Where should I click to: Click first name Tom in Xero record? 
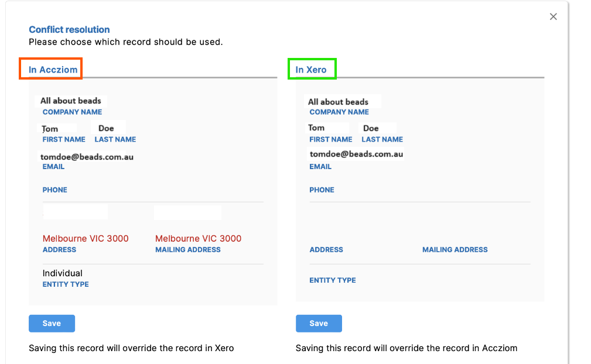point(316,128)
